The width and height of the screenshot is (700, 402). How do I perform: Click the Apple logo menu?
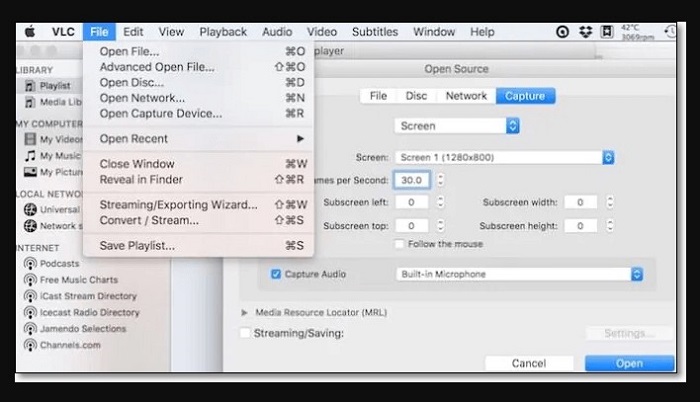30,32
